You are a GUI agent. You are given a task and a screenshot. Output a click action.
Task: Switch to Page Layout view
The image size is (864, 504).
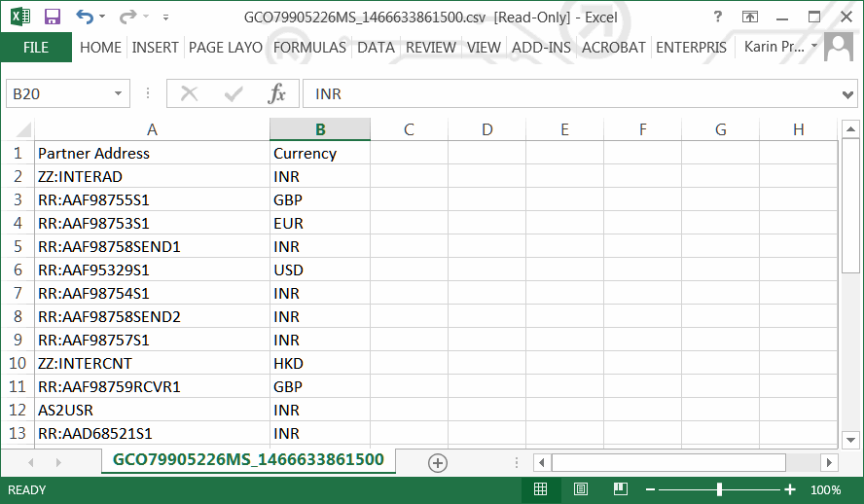[580, 489]
